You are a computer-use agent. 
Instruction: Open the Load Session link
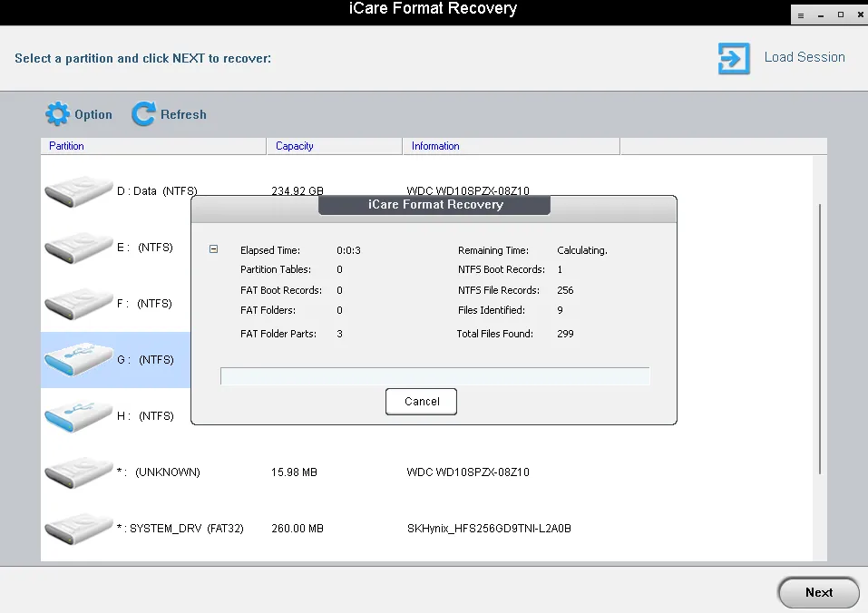pos(804,57)
